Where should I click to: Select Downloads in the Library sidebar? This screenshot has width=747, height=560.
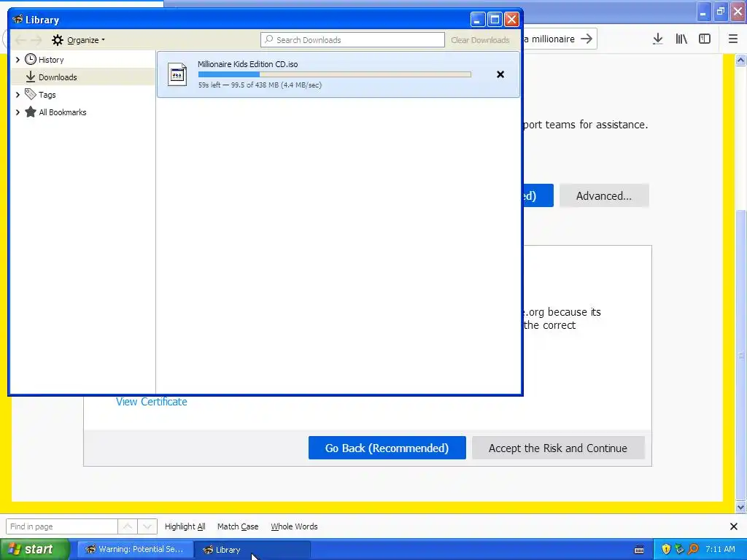[83, 77]
